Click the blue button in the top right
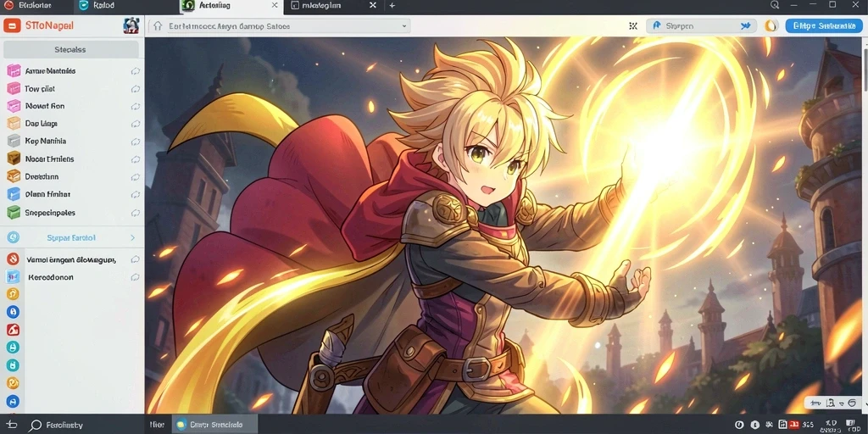Viewport: 868px width, 434px height. click(x=824, y=25)
